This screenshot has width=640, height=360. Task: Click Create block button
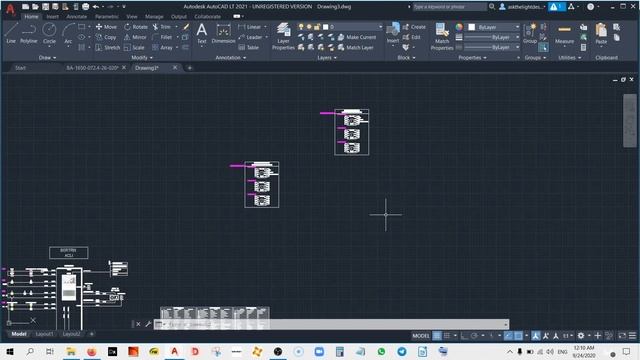click(x=414, y=27)
